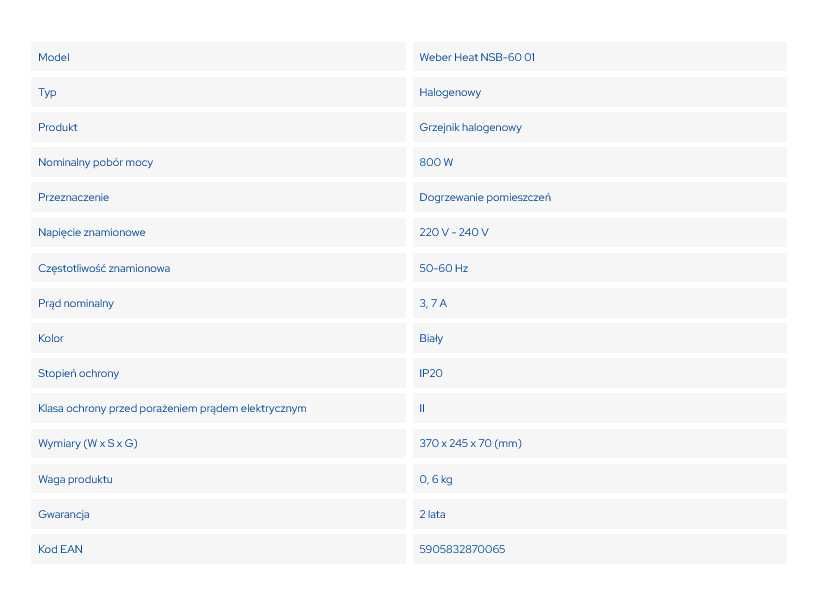
Task: Select the EAN code 5905832870065
Action: coord(462,549)
